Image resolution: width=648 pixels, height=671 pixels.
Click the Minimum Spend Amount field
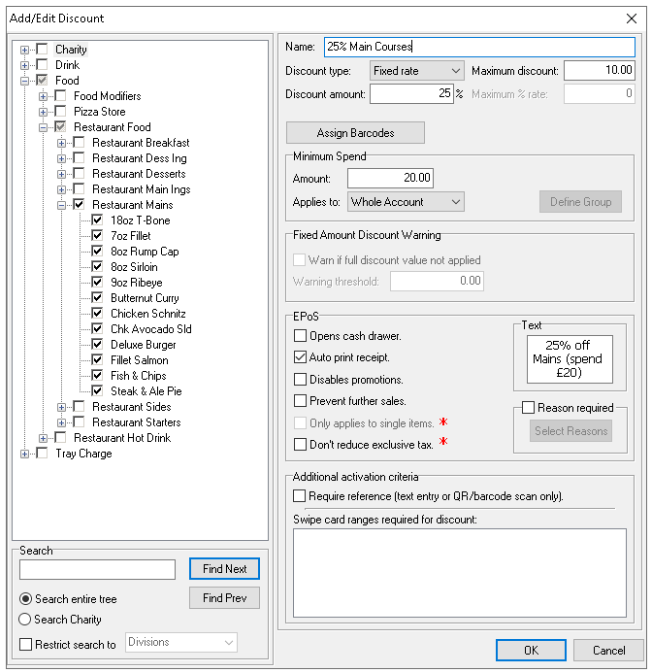(391, 178)
